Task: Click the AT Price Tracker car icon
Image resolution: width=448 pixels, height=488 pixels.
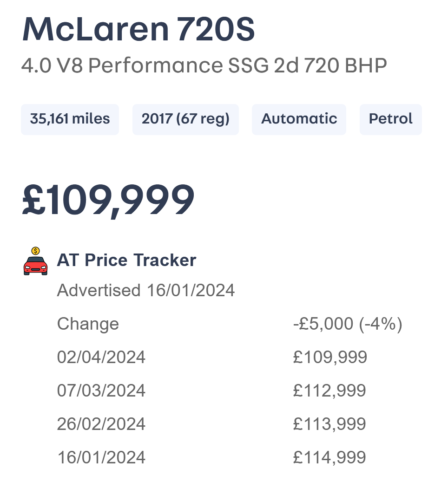Action: 35,261
